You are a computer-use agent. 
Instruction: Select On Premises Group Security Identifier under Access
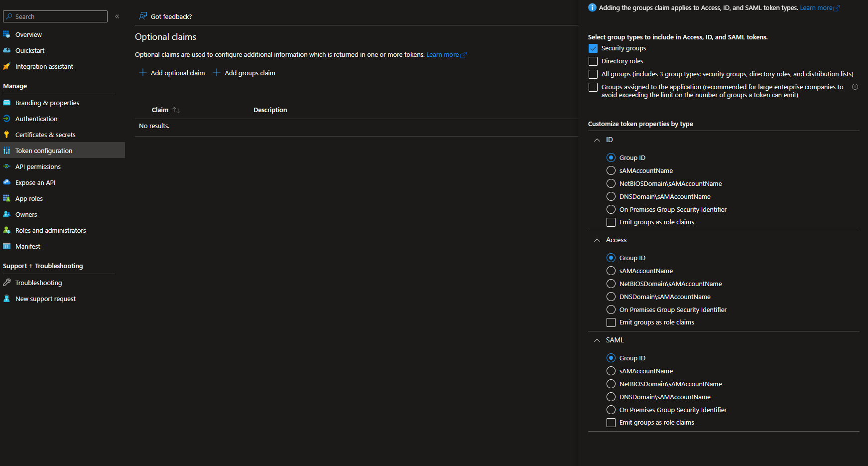pos(611,310)
